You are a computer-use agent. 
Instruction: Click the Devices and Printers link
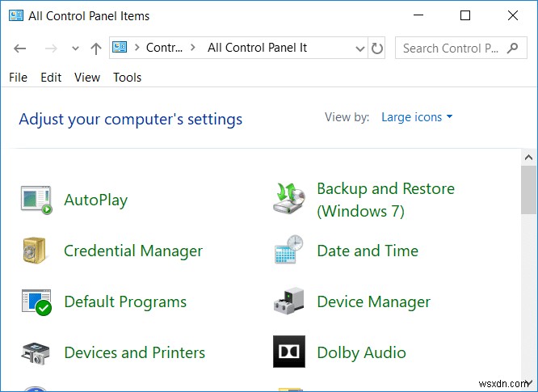134,353
